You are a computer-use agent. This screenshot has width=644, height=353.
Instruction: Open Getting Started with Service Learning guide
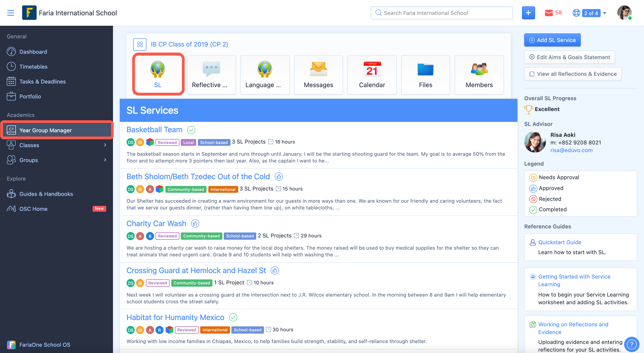click(574, 280)
